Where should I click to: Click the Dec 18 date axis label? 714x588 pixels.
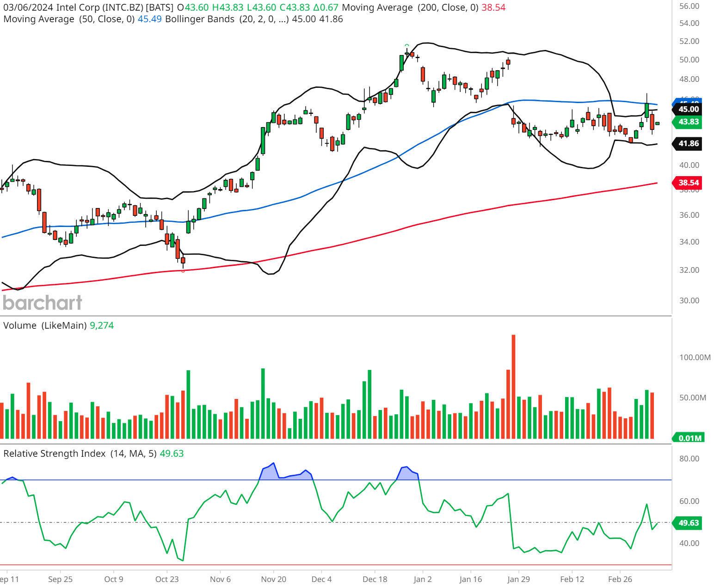coord(375,579)
